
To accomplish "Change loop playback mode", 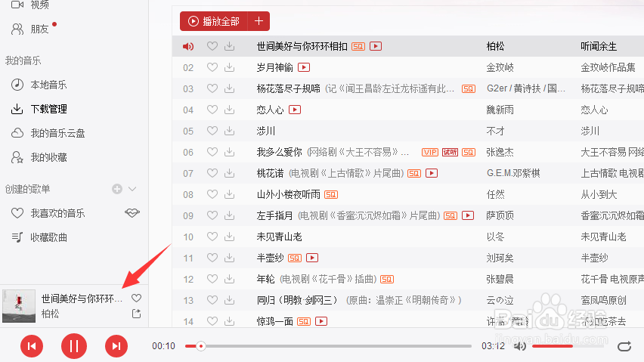I will [x=624, y=346].
